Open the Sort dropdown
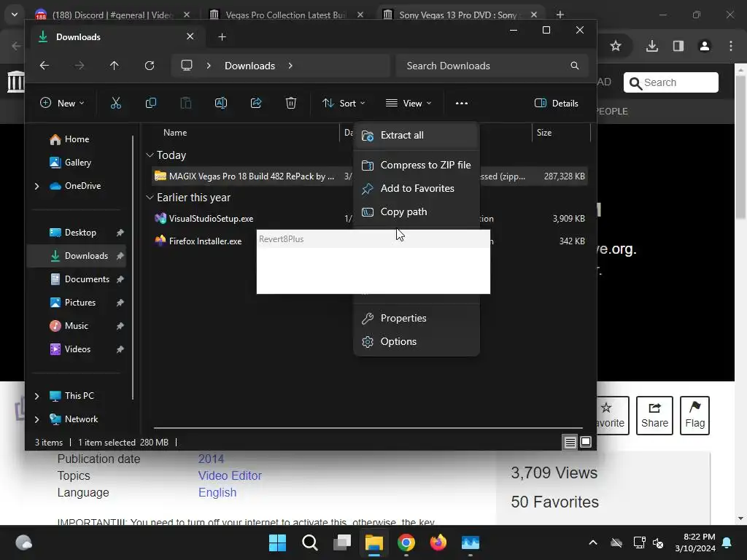The height and width of the screenshot is (560, 747). (x=344, y=103)
